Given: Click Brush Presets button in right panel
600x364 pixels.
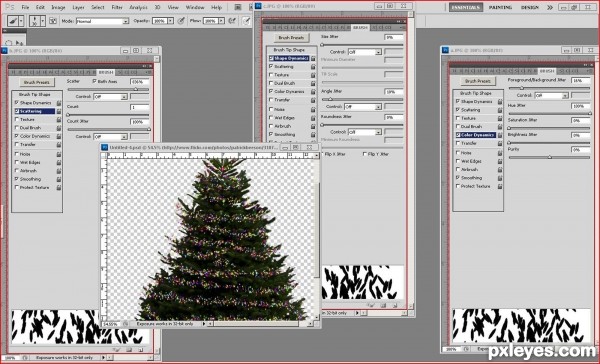Looking at the screenshot, I should tap(478, 81).
